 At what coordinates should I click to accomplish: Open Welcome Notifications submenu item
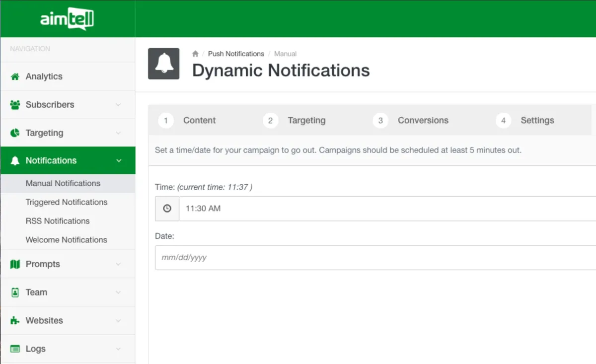(x=68, y=240)
